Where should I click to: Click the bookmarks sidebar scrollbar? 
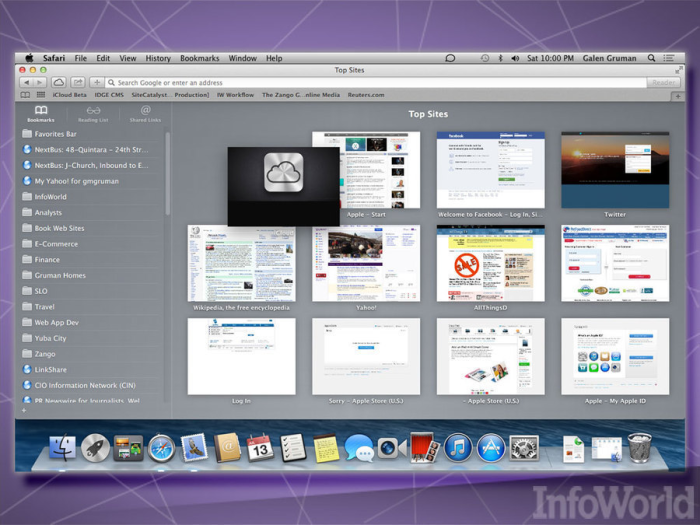tap(168, 174)
